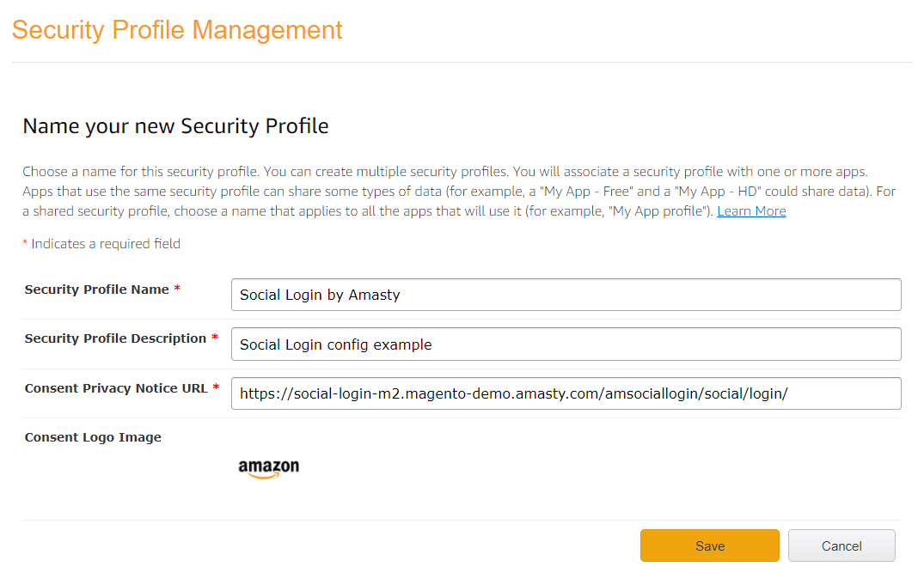This screenshot has width=924, height=579.
Task: Click the 'Consent Logo Image' label
Action: pyautogui.click(x=93, y=437)
